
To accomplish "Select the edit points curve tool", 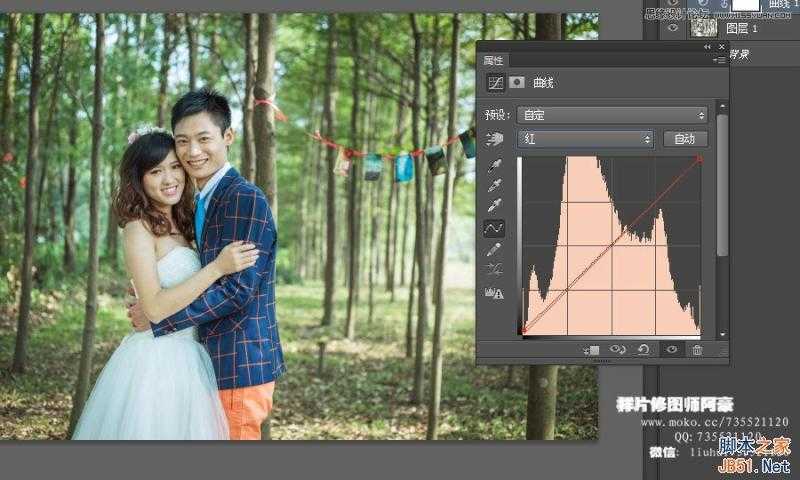I will point(493,228).
